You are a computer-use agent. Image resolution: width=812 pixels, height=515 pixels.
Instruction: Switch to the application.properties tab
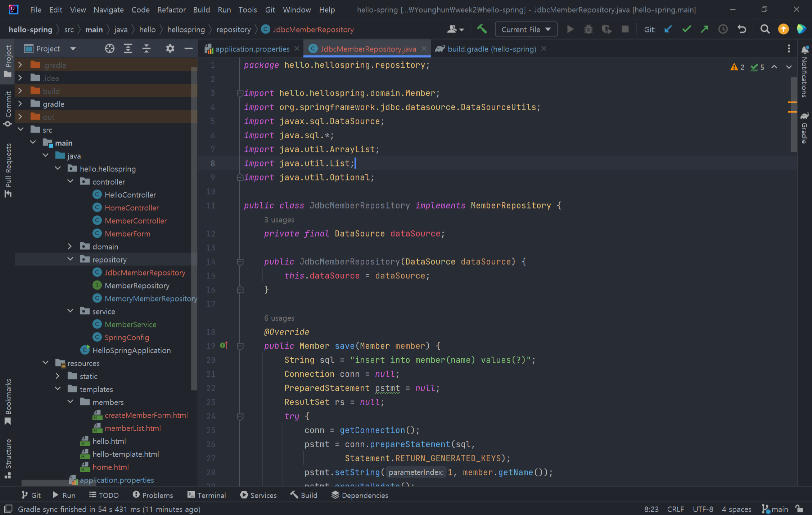(252, 49)
